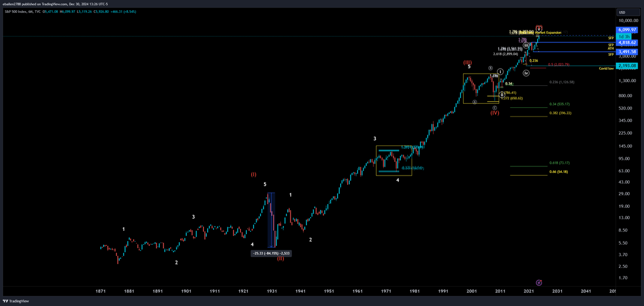Select the red (V) wave label at top
This screenshot has width=644, height=306.
click(539, 26)
